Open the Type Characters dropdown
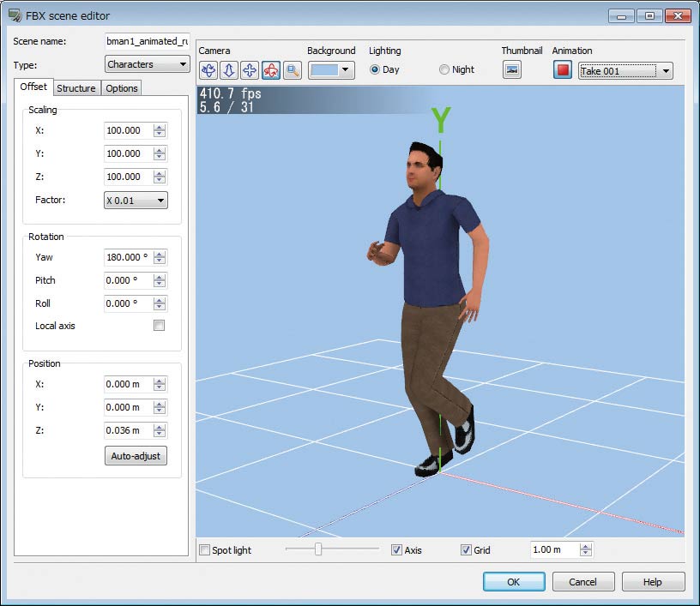 pyautogui.click(x=147, y=64)
